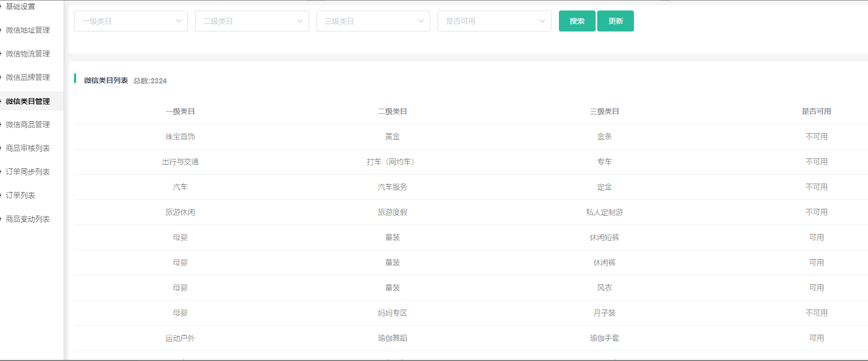Viewport: 868px width, 361px height.
Task: Open the 一级类目 dropdown
Action: [x=131, y=21]
